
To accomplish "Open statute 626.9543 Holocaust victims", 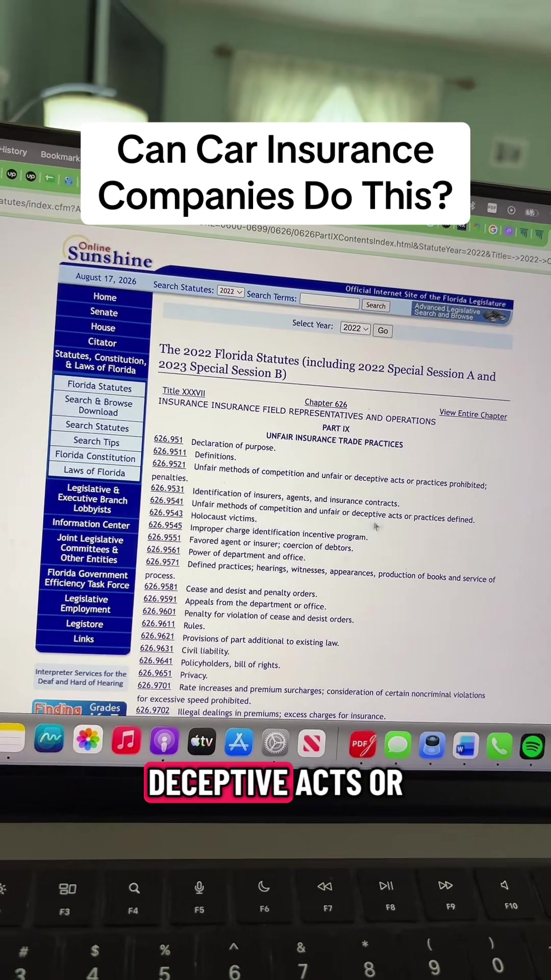I will coord(166,512).
